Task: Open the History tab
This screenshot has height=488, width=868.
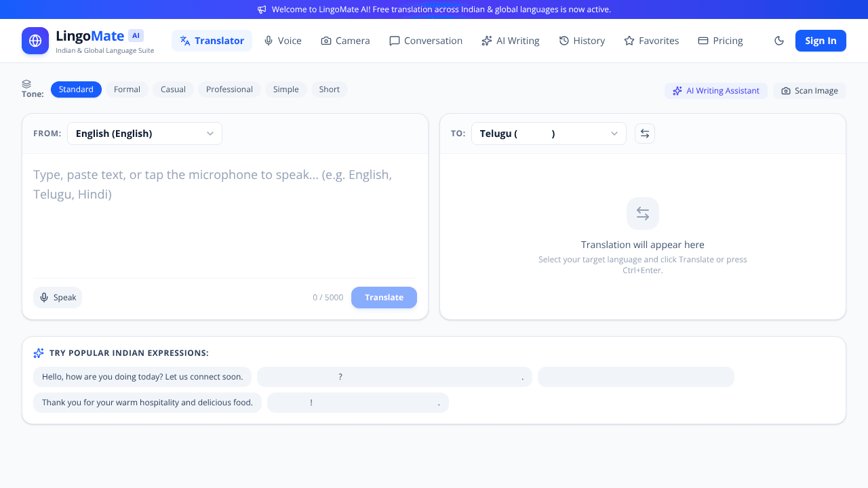Action: pos(582,41)
